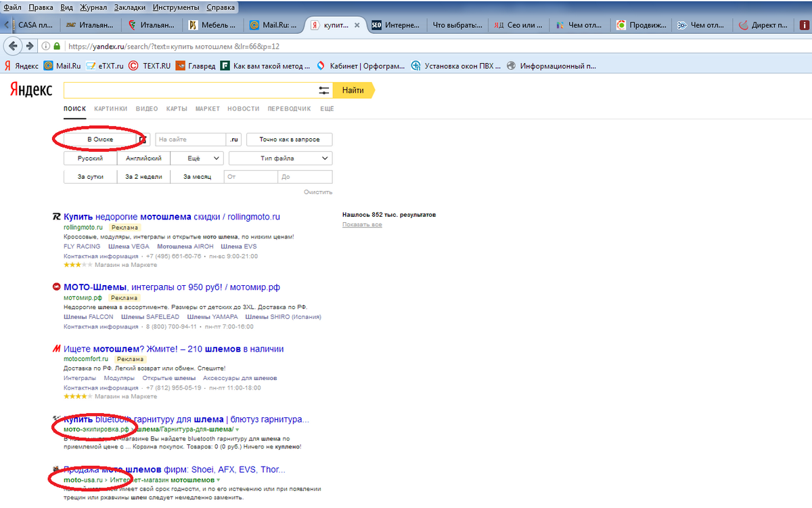Switch to the 'Mail.Ru:' browser tab
The image size is (812, 508).
[x=274, y=25]
